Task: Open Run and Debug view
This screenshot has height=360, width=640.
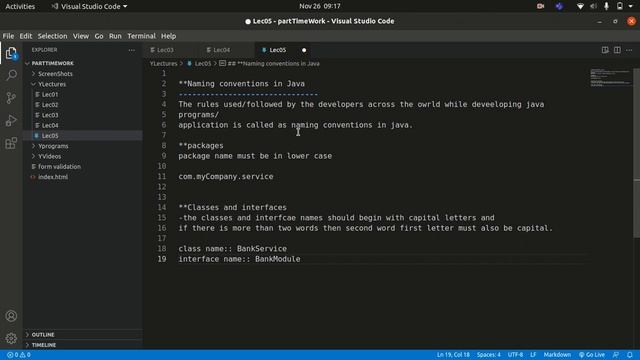Action: pyautogui.click(x=11, y=120)
